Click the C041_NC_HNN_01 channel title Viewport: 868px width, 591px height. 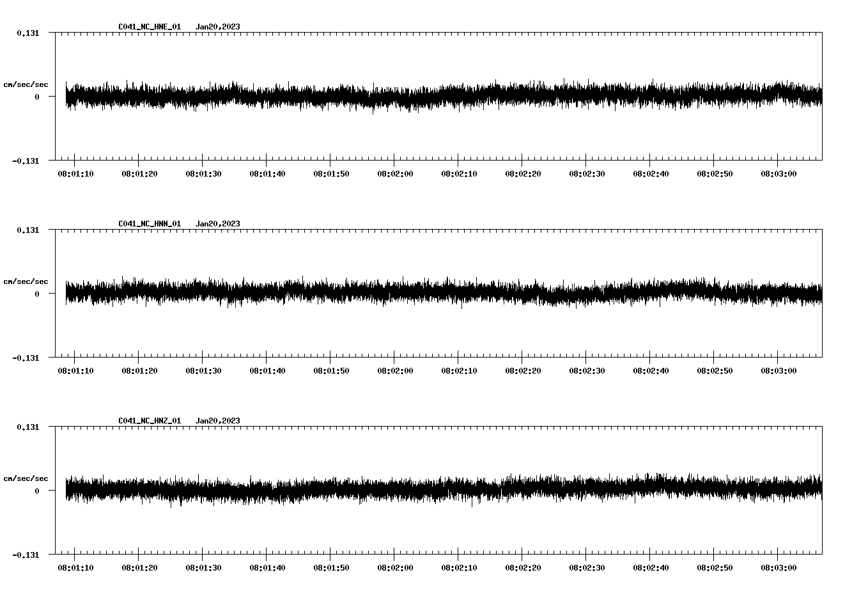pos(150,224)
